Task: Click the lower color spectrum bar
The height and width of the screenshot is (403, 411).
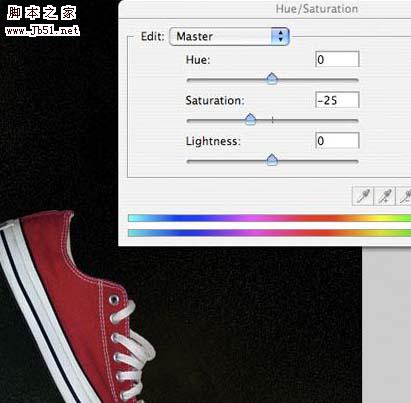Action: (x=270, y=233)
